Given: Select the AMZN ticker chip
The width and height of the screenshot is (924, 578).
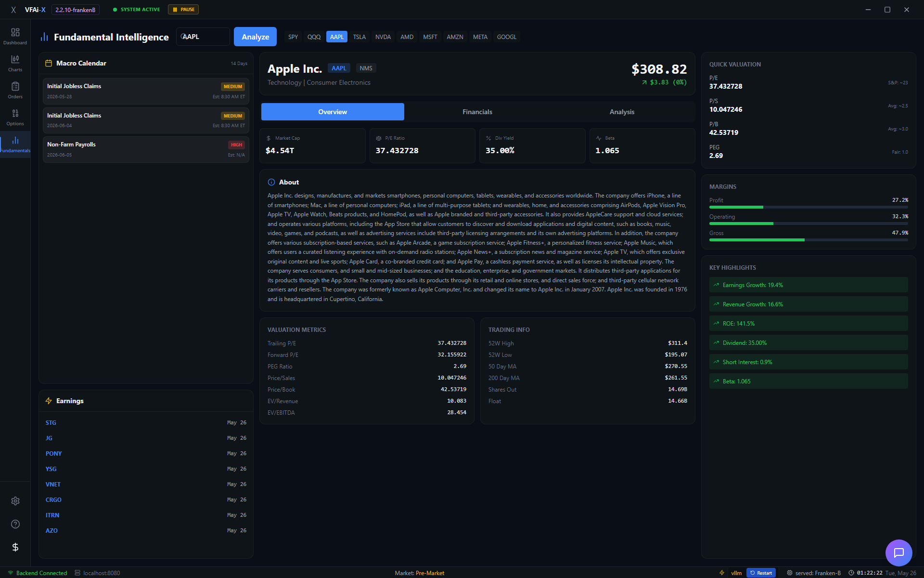Looking at the screenshot, I should coord(455,37).
